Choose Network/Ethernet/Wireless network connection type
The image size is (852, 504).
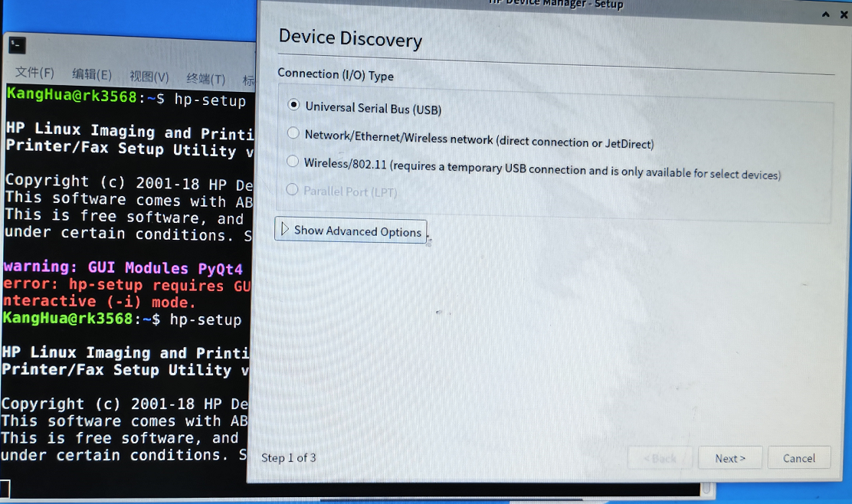293,133
